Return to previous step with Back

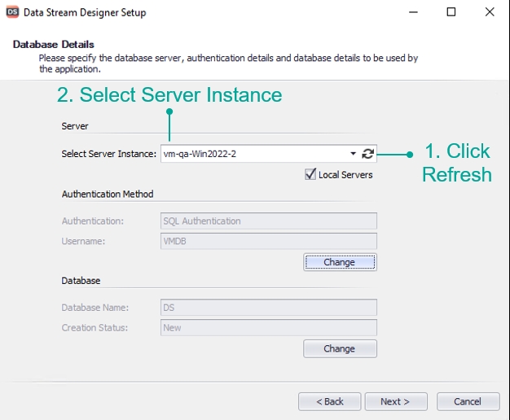coord(329,401)
